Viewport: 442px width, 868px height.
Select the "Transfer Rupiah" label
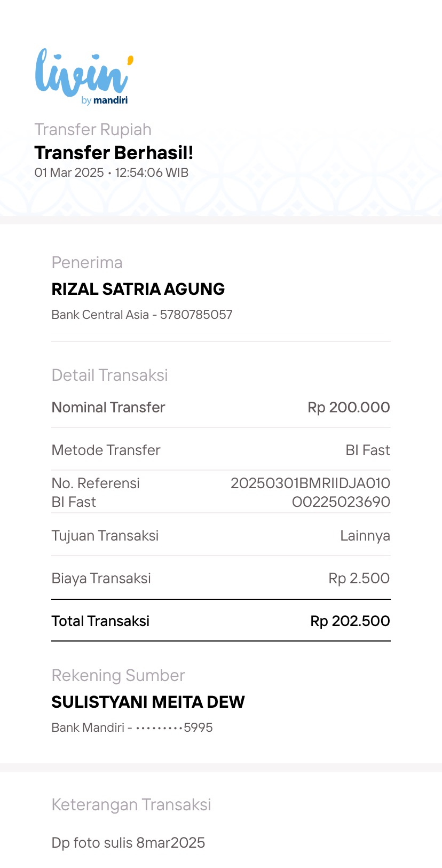tap(93, 129)
